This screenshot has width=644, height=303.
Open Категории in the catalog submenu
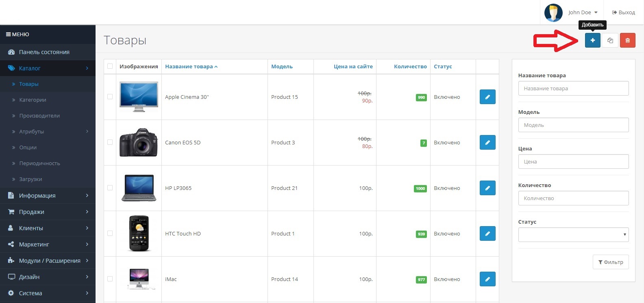click(33, 100)
